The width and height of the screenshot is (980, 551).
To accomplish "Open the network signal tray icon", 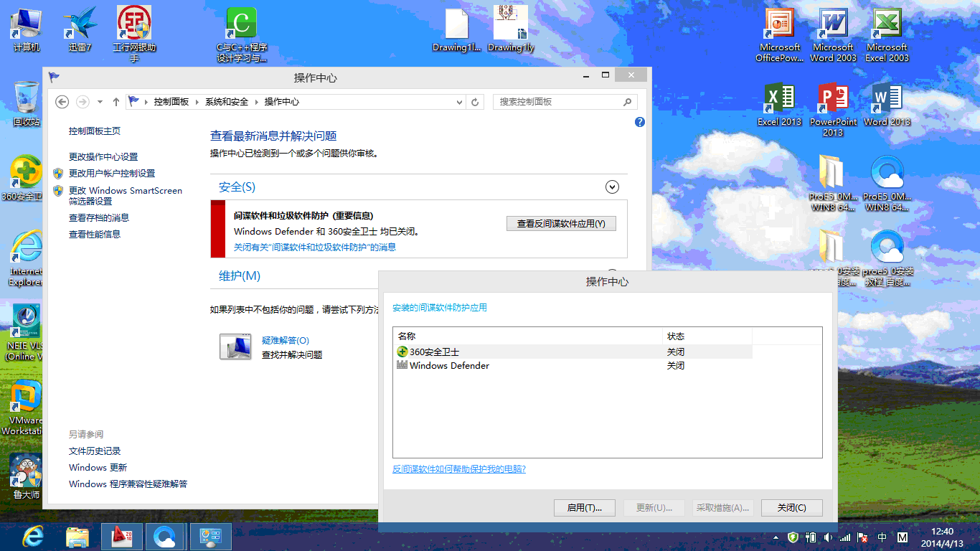I will (845, 537).
